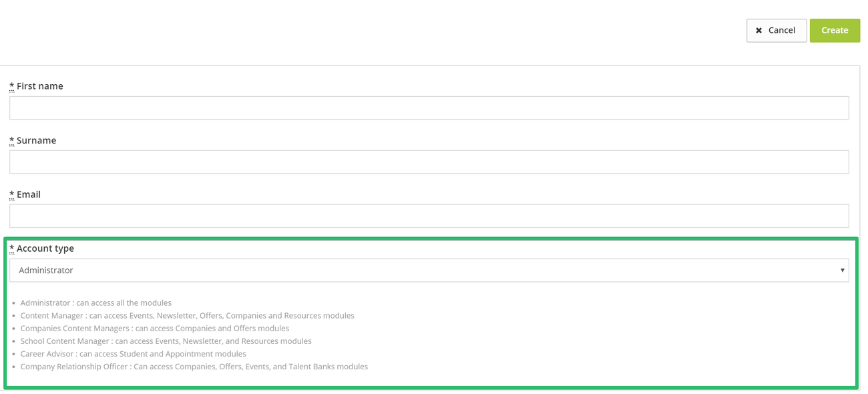
Task: Click the X icon inside the Cancel button
Action: click(x=758, y=31)
